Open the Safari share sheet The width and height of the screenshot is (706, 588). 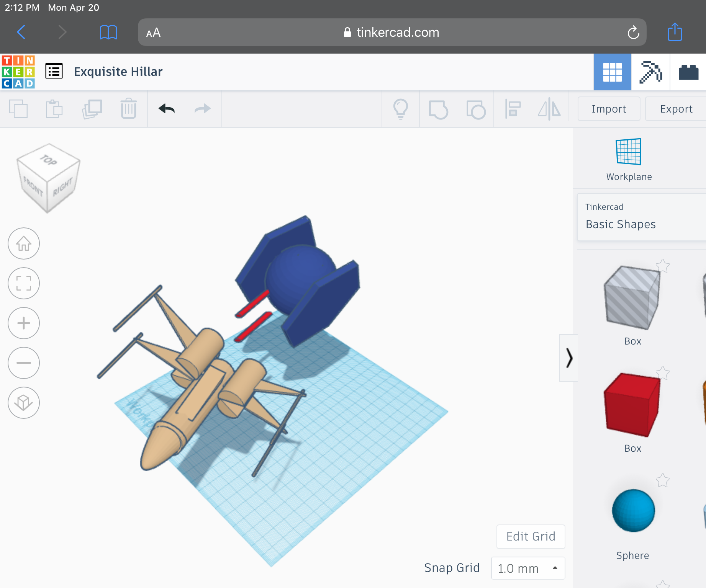click(x=675, y=31)
